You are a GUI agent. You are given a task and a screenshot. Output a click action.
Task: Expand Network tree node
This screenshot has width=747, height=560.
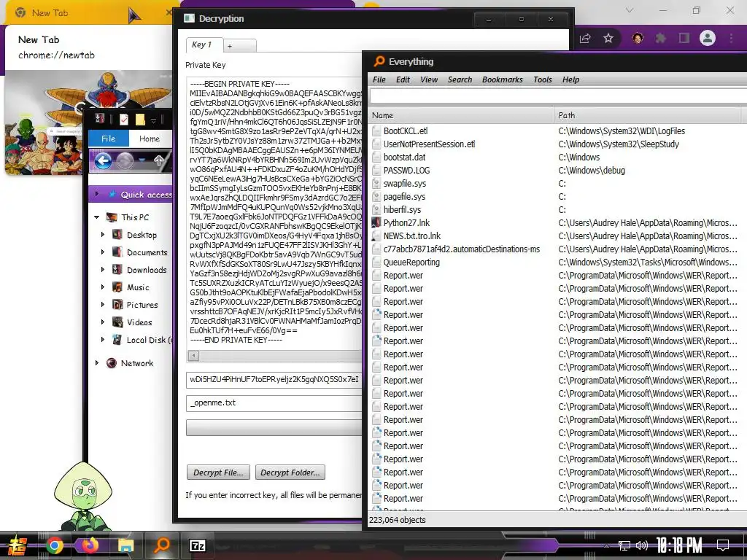(97, 363)
